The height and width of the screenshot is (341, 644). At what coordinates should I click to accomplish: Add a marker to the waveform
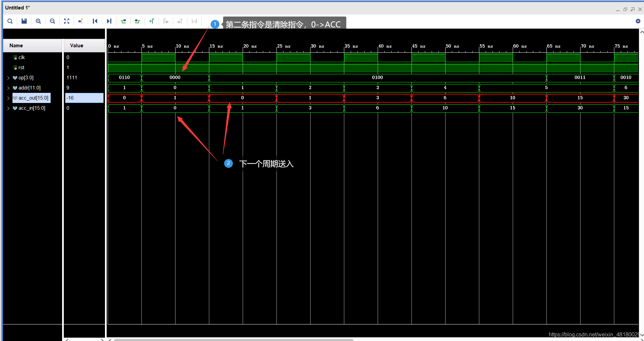point(152,21)
